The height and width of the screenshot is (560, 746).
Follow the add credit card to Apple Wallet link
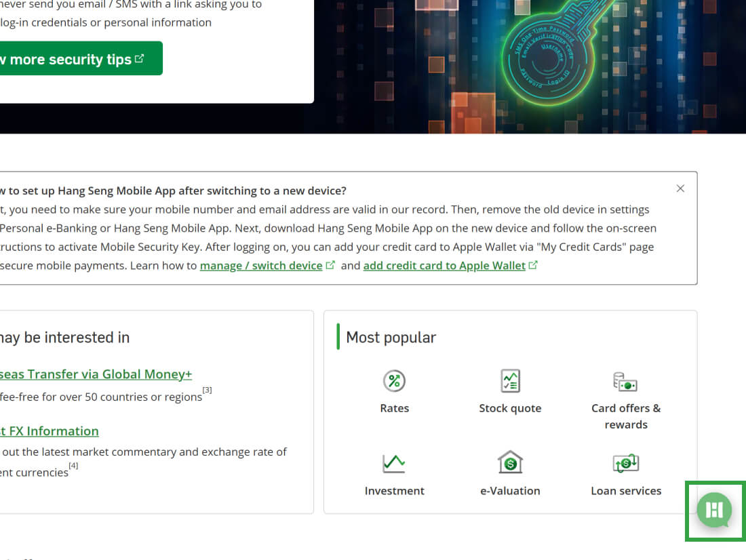pos(444,266)
